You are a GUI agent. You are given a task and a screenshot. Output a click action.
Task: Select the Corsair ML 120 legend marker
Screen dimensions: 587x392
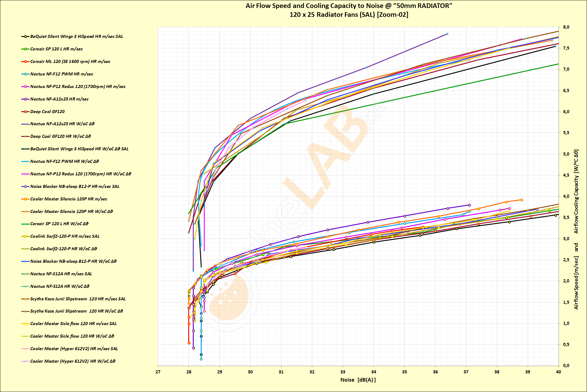(25, 62)
